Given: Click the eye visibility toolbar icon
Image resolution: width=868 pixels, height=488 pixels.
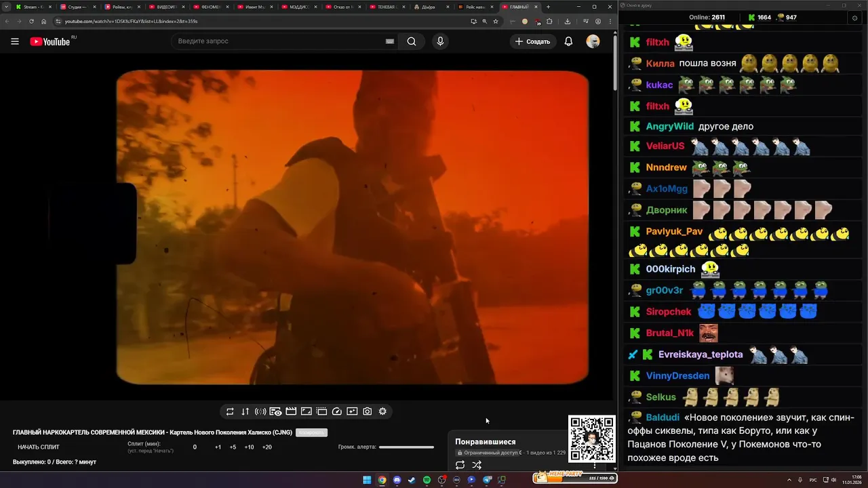Looking at the screenshot, I should (x=275, y=411).
